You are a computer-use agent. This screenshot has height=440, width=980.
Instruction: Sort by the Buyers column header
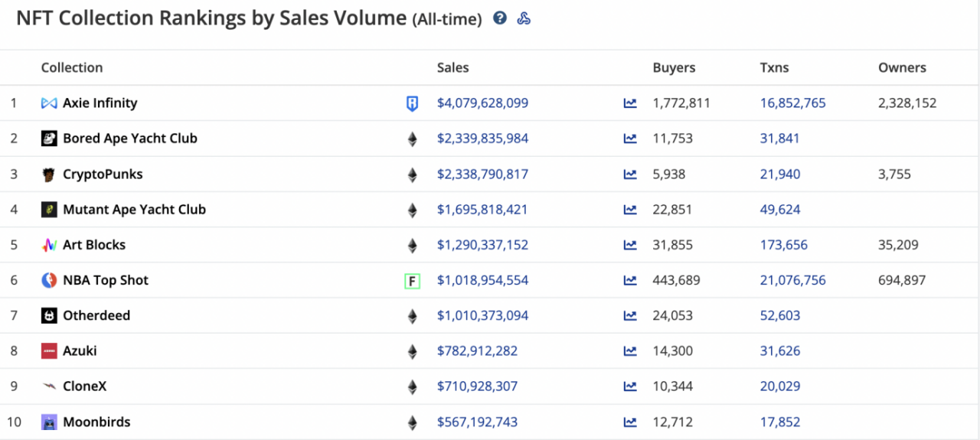click(x=674, y=67)
